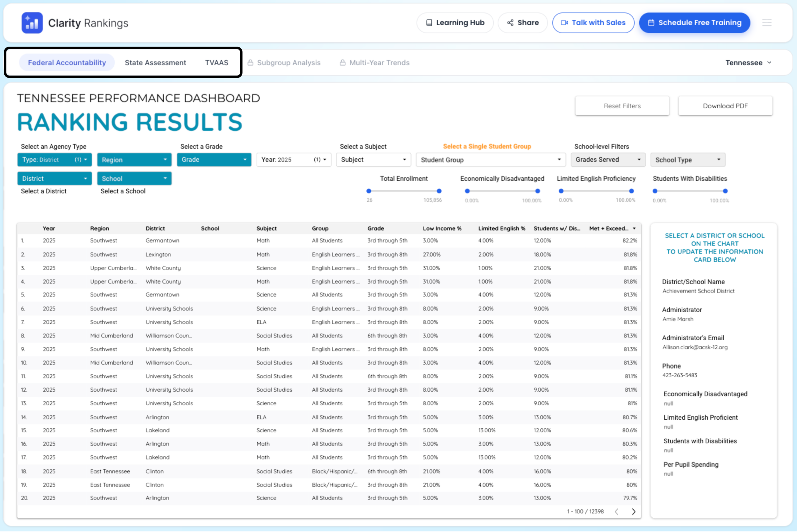Click the lock icon beside Multi-Year Trends
Image resolution: width=797 pixels, height=532 pixels.
coord(343,63)
